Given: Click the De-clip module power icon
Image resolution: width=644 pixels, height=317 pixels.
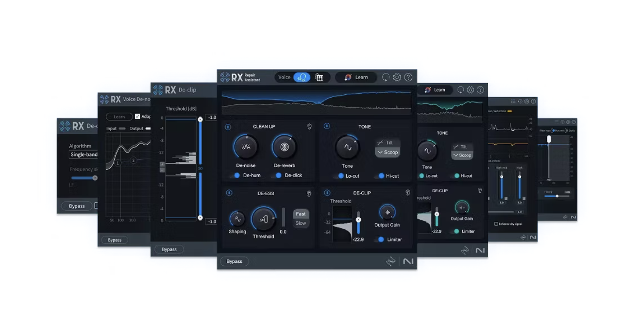Looking at the screenshot, I should coord(327,193).
